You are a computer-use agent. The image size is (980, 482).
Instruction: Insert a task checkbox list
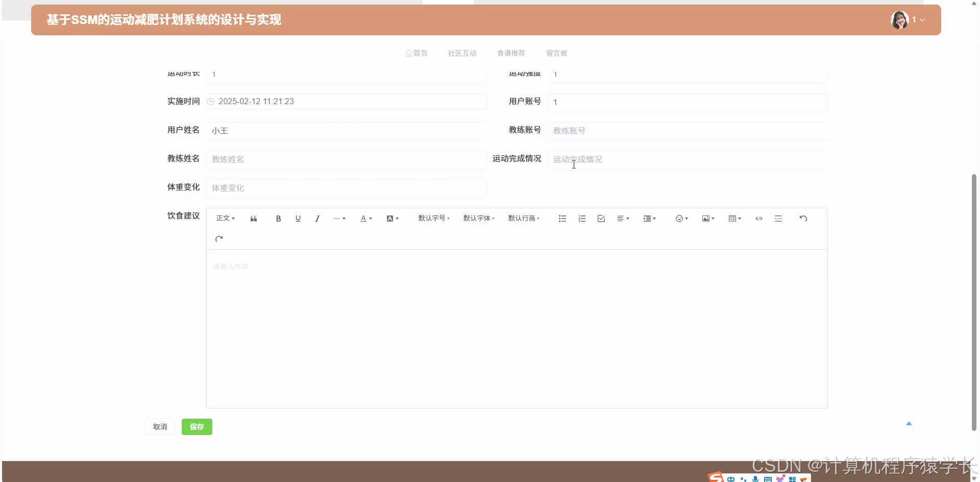601,218
